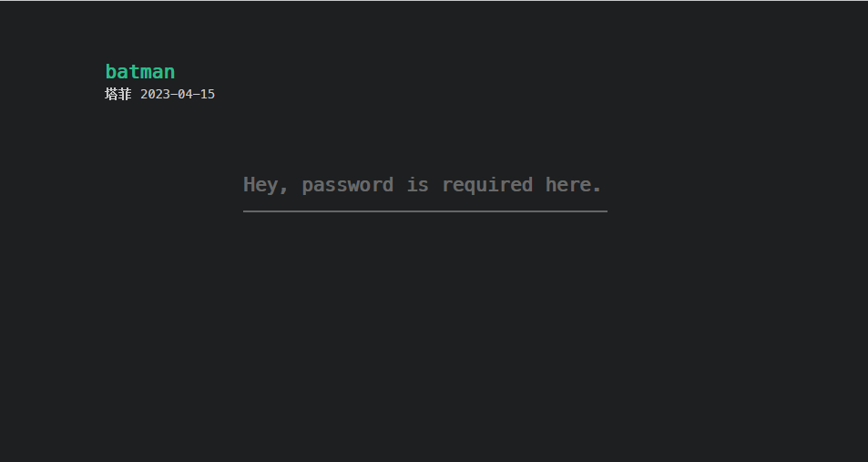
Task: Follow the batman title hyperlink
Action: point(140,71)
